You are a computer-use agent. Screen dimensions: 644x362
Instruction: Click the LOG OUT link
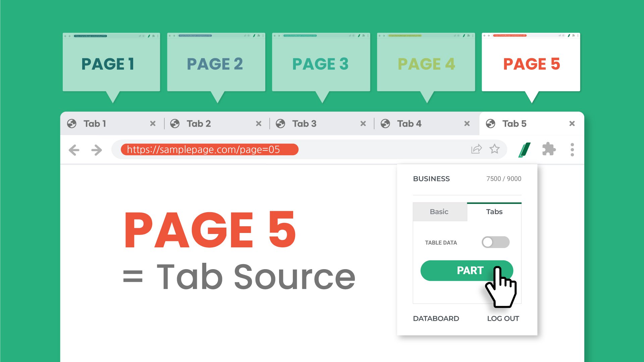(503, 318)
